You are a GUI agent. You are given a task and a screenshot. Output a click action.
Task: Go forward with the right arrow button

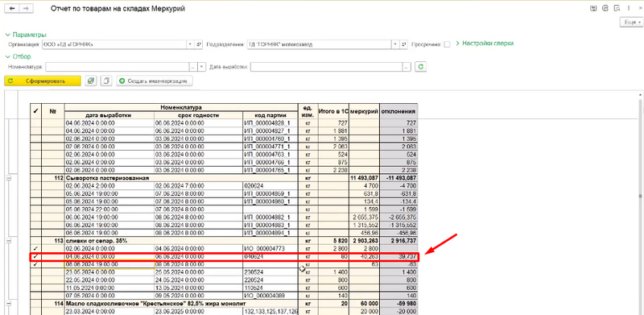tap(26, 9)
